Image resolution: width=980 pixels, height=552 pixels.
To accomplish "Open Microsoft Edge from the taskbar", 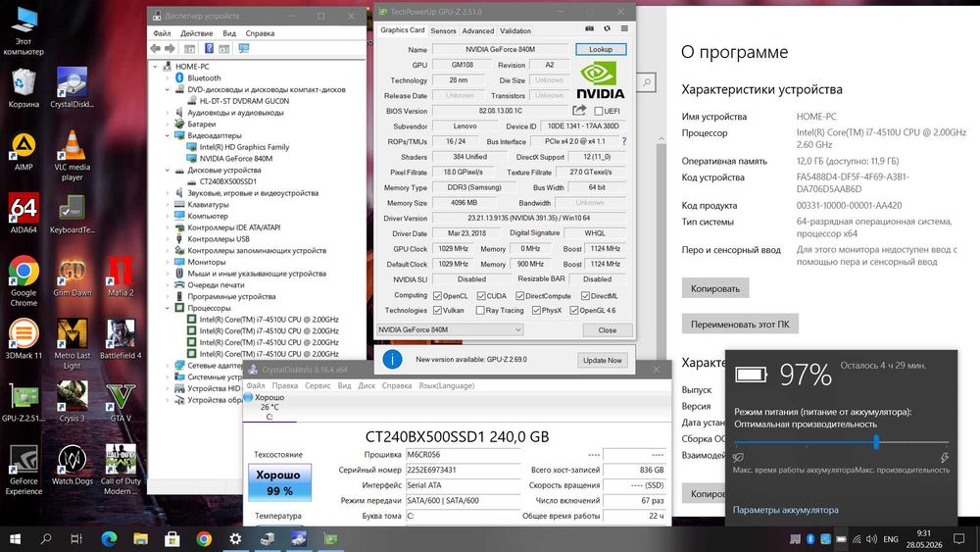I will [109, 538].
